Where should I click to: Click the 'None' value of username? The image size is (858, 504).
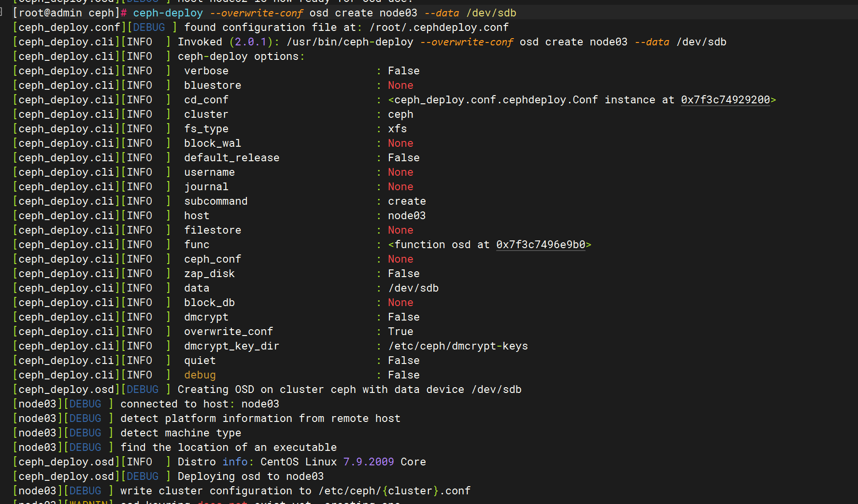pyautogui.click(x=400, y=172)
